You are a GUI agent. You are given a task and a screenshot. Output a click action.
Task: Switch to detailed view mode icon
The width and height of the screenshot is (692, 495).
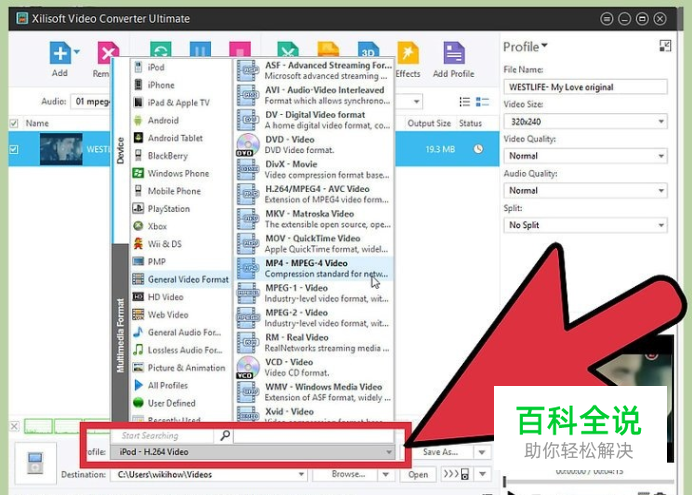[x=482, y=102]
